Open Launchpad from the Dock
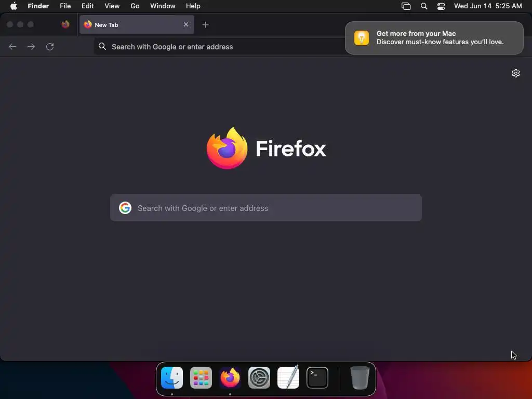Screen dimensions: 532x399 click(201, 378)
